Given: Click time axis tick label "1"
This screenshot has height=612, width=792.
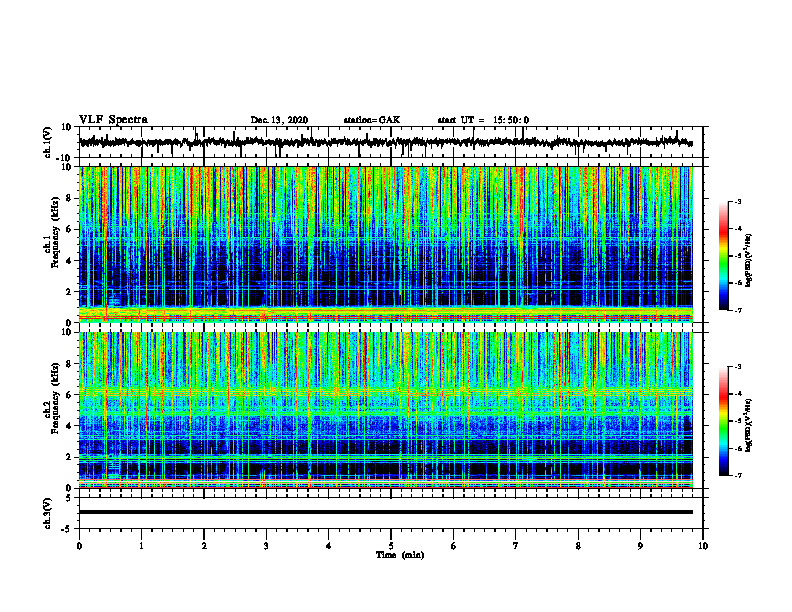Looking at the screenshot, I should (141, 546).
